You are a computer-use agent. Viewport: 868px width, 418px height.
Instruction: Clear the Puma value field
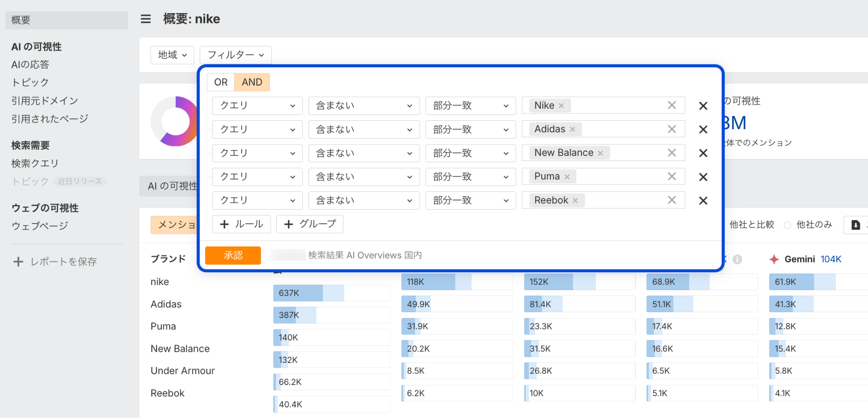click(672, 177)
